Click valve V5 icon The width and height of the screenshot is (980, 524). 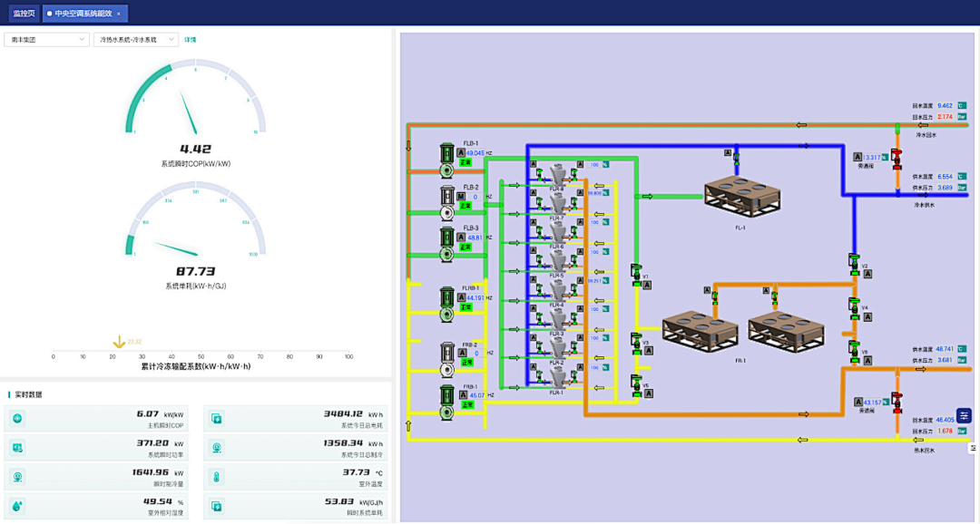(x=636, y=386)
